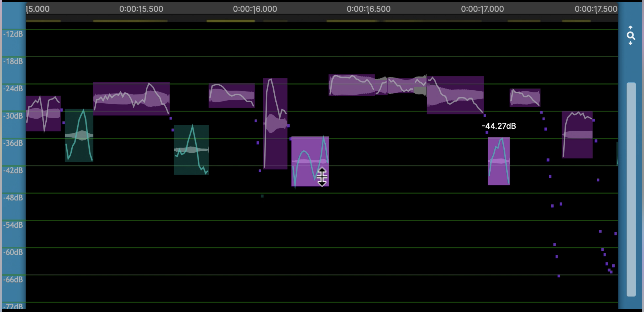Viewport: 644px width, 312px height.
Task: Click the -66dB label on the level scale
Action: pos(13,279)
